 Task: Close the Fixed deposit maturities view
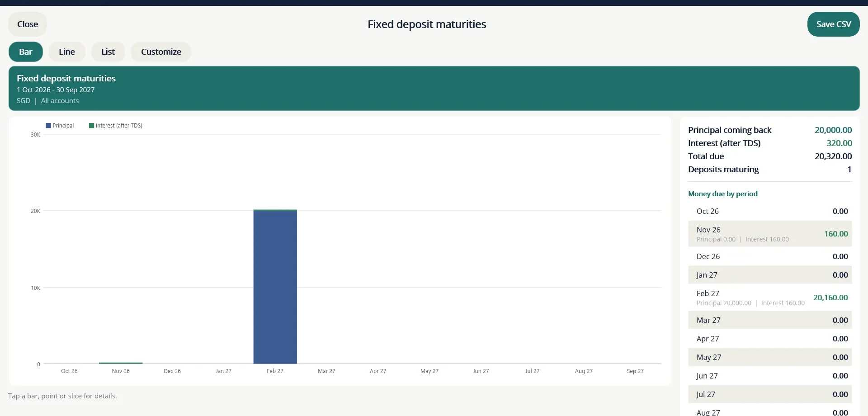coord(28,24)
